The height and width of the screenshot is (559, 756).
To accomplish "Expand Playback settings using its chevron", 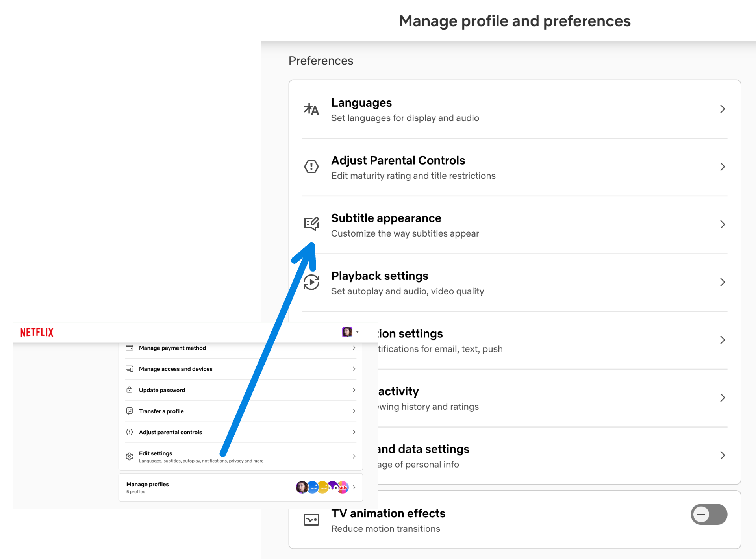I will 722,282.
